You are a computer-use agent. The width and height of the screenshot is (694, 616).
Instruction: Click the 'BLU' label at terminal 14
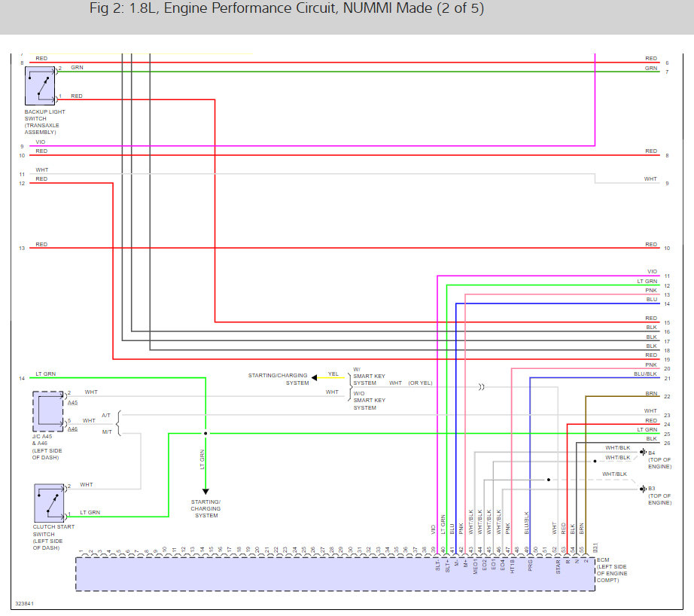click(652, 300)
